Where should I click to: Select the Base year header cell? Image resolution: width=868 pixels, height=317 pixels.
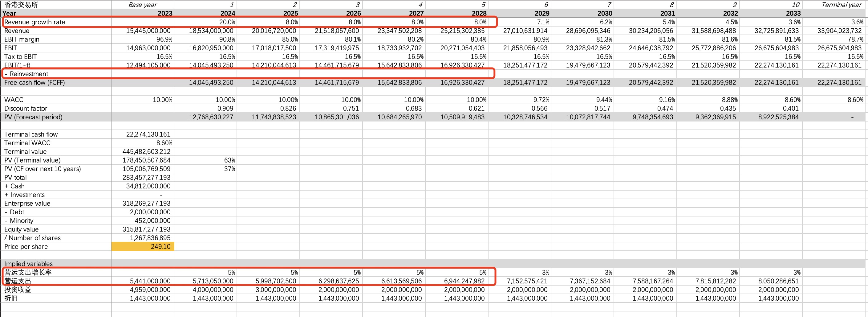pos(143,5)
